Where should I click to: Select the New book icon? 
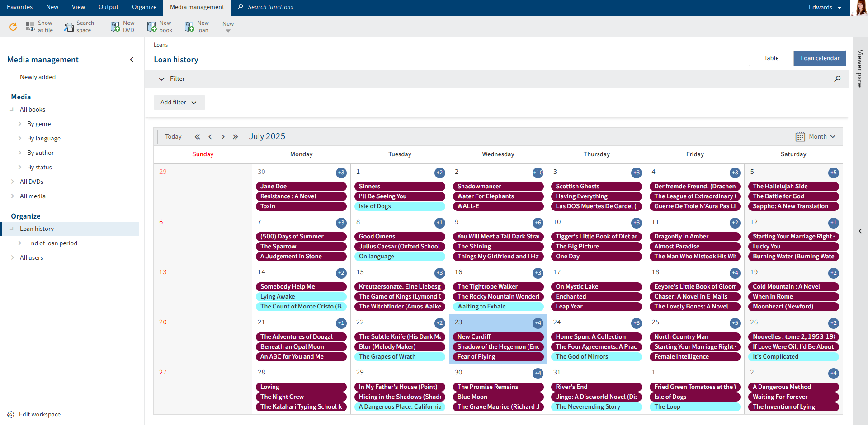click(x=152, y=26)
